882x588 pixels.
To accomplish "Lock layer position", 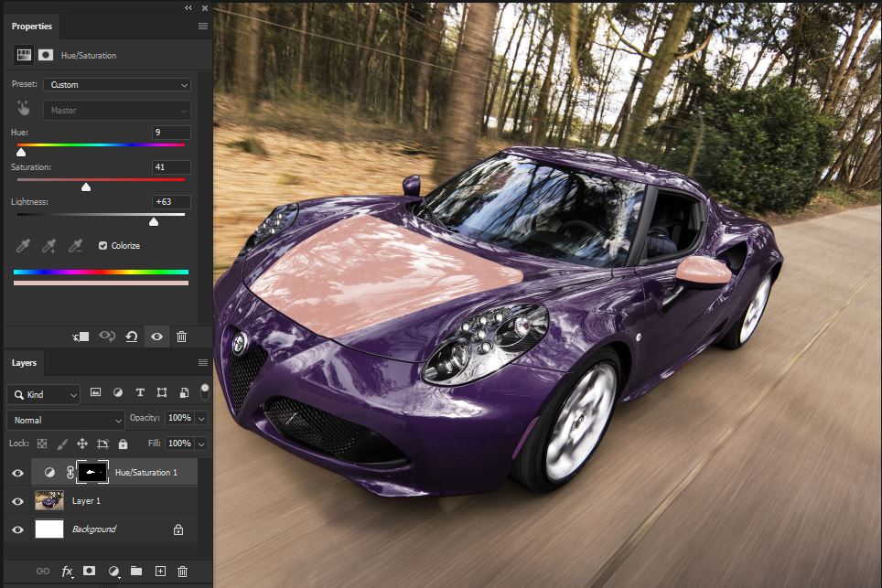I will pos(82,444).
